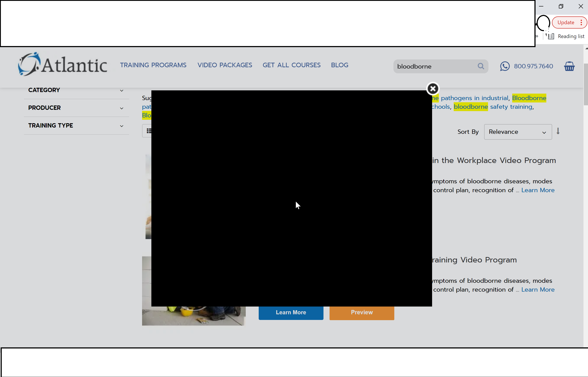588x377 pixels.
Task: Open TRAINING PROGRAMS menu
Action: point(153,65)
